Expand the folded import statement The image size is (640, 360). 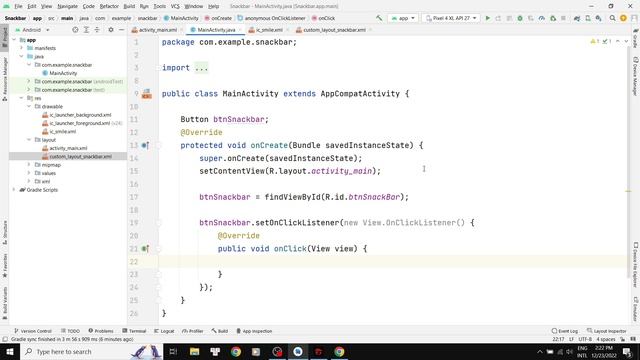pos(201,68)
